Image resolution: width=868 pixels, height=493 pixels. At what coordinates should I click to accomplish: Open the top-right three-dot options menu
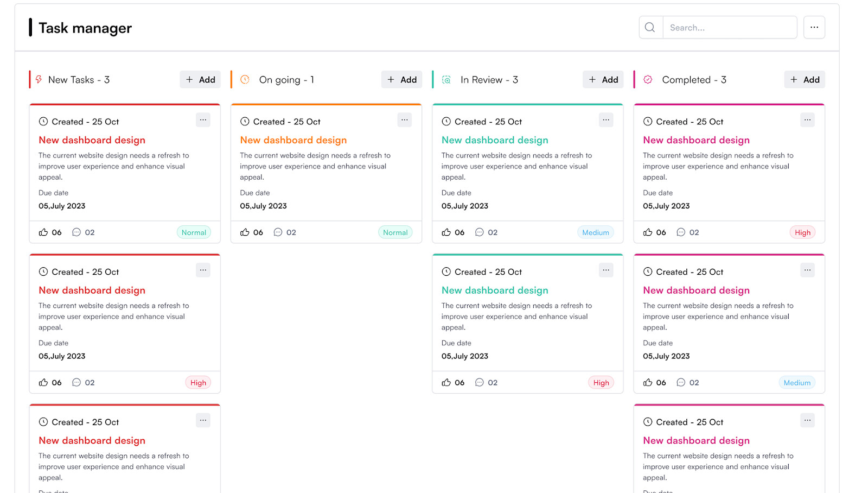(x=814, y=27)
